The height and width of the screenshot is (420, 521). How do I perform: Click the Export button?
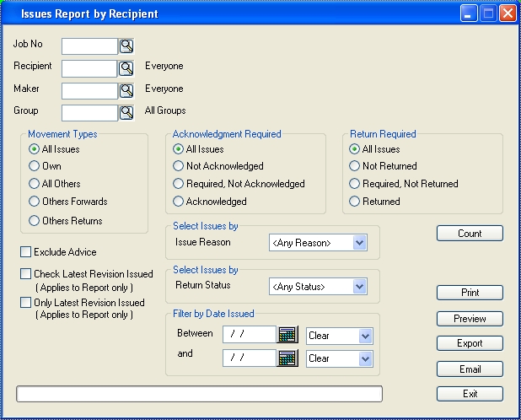(x=470, y=343)
